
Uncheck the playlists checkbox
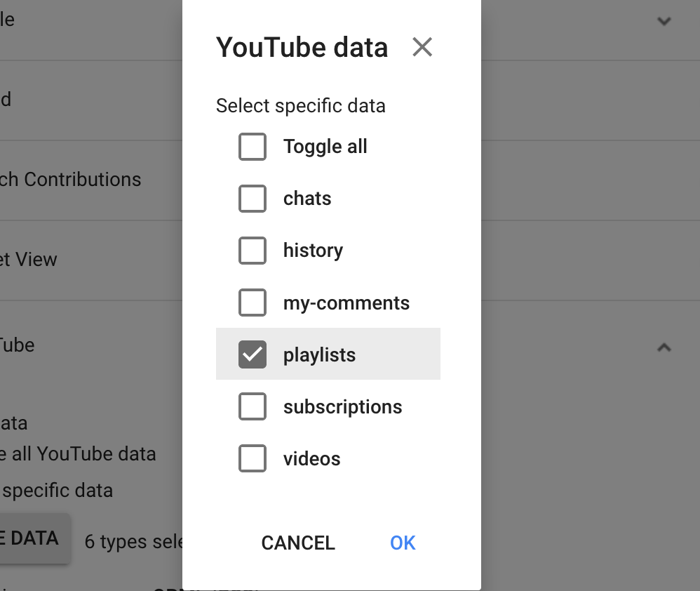(253, 354)
